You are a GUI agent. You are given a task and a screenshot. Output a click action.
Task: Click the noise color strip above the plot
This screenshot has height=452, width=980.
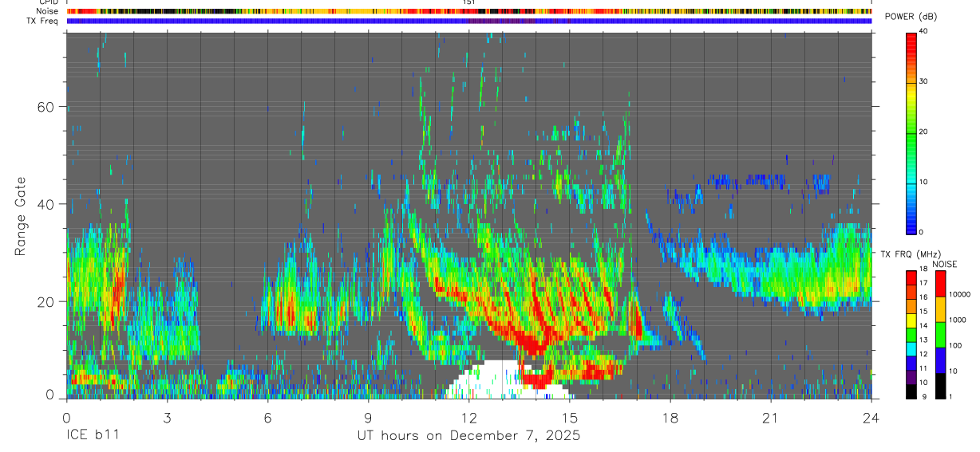click(468, 11)
